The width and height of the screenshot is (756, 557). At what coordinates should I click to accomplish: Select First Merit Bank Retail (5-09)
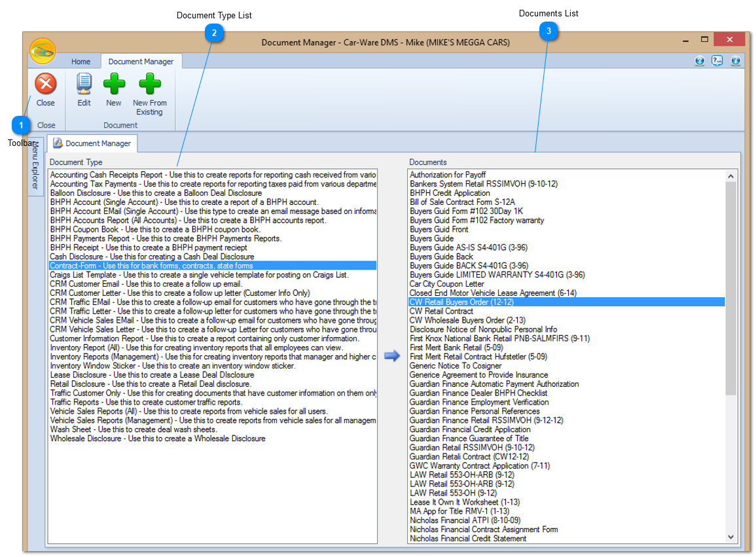coord(567,348)
